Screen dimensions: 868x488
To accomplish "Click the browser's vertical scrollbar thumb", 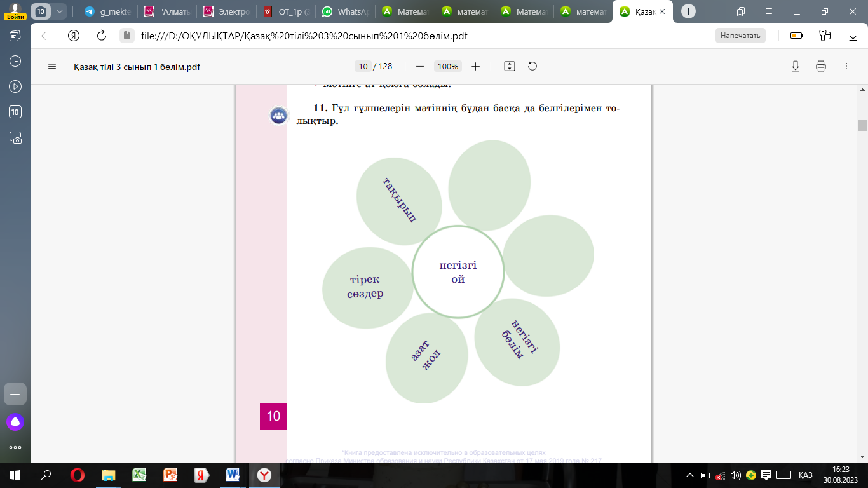I will [x=862, y=125].
